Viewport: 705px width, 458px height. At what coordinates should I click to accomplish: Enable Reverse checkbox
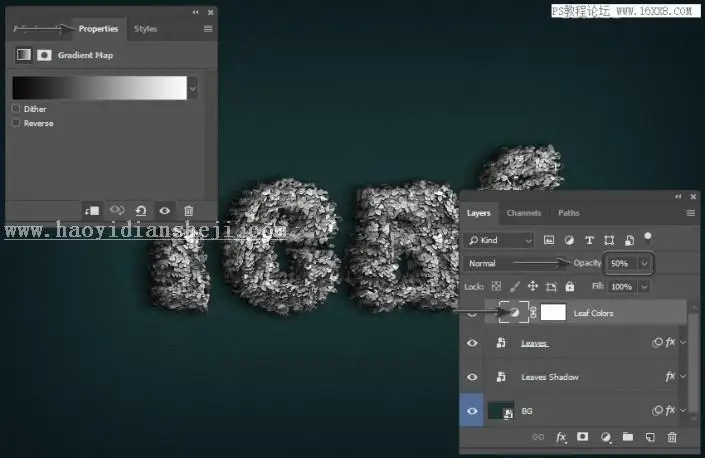(x=16, y=123)
